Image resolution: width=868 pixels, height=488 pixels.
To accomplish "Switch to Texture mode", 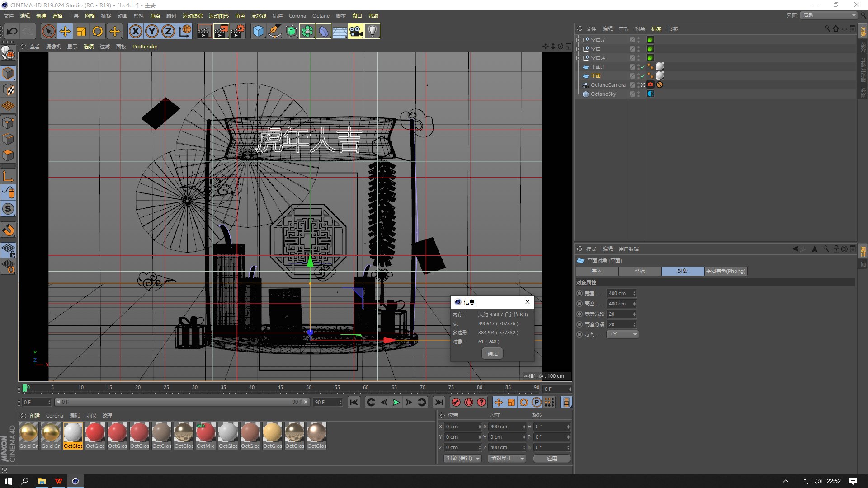I will click(8, 90).
